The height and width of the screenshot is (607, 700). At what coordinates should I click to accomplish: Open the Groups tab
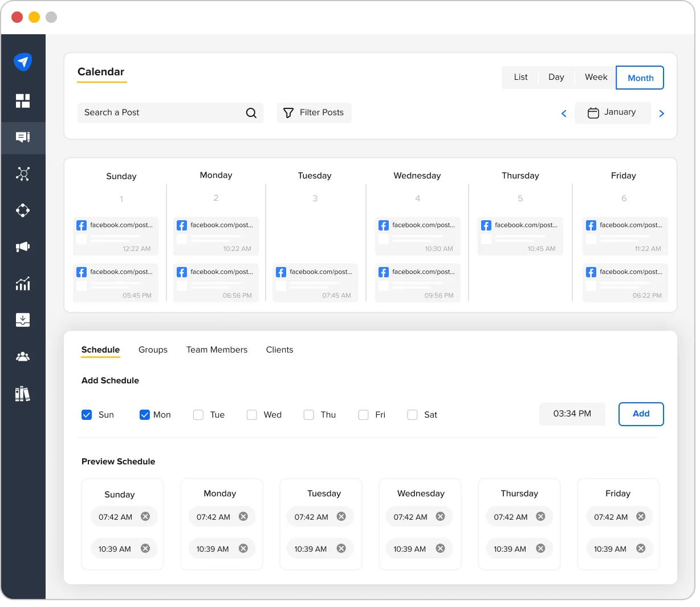(153, 350)
